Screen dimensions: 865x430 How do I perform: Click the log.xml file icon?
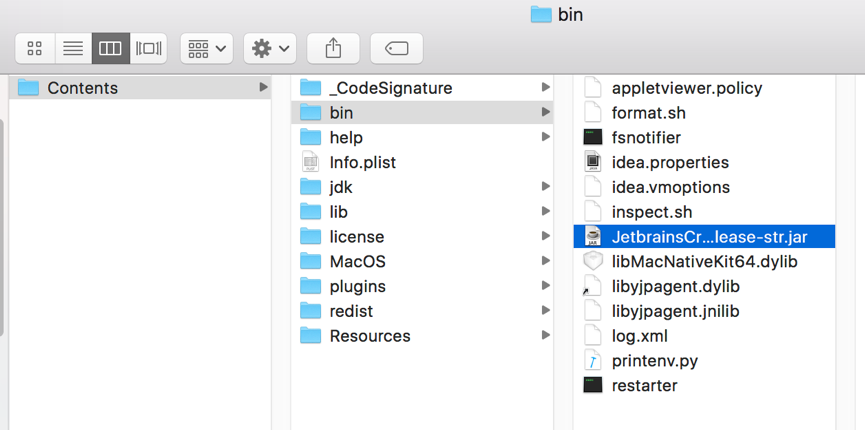(592, 336)
